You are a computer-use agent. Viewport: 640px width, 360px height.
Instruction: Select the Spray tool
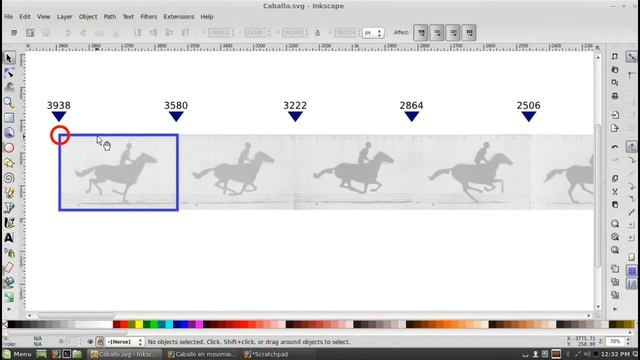click(9, 253)
